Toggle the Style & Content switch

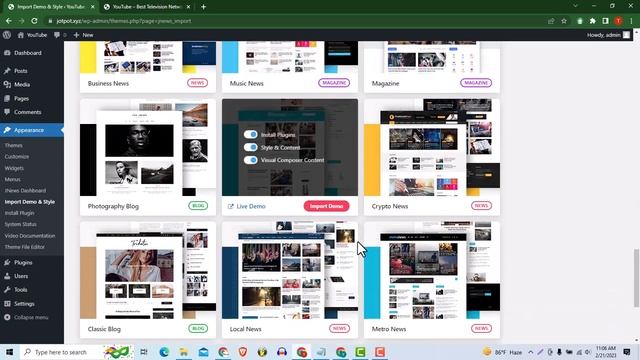pyautogui.click(x=251, y=147)
